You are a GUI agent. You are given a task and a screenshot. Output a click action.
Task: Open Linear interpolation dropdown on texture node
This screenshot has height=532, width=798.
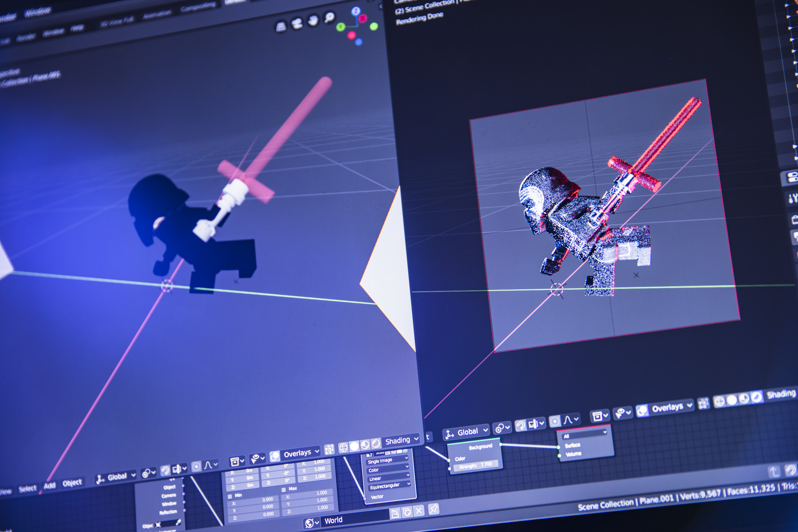(389, 477)
